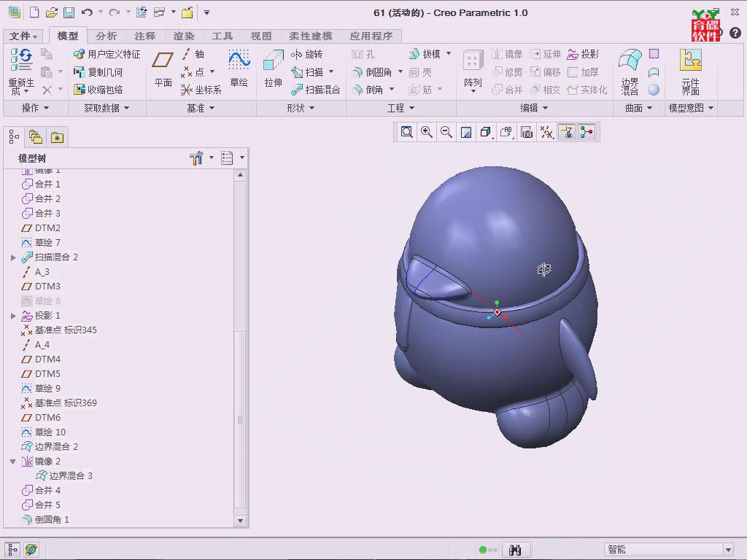Click the Repaint view icon
The height and width of the screenshot is (560, 747).
tap(466, 132)
